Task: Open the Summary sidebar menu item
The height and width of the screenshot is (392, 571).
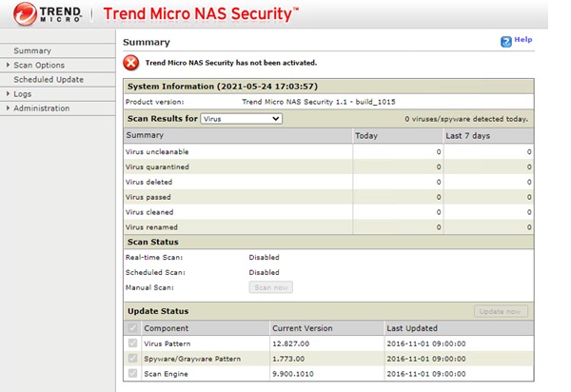Action: (x=32, y=50)
